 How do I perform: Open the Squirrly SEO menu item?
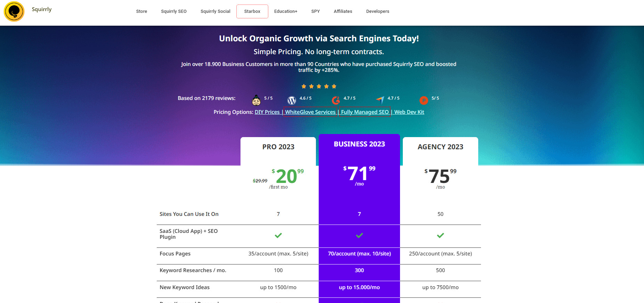click(174, 11)
